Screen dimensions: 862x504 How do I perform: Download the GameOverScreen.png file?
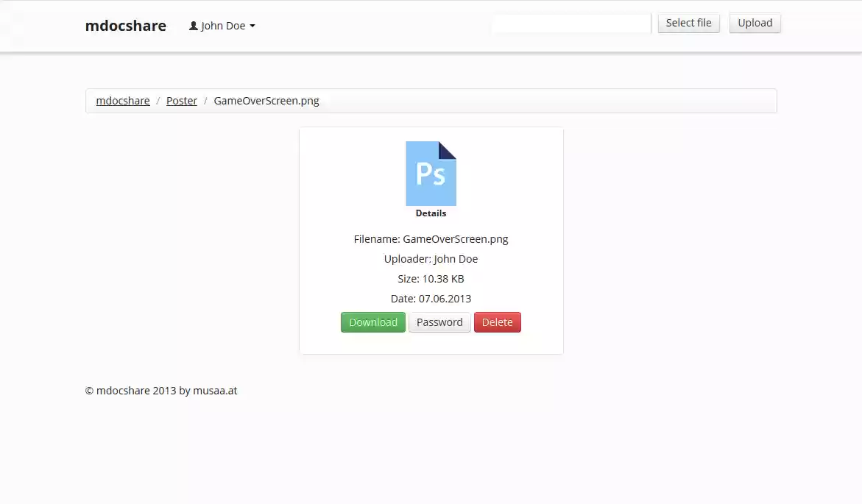coord(372,322)
